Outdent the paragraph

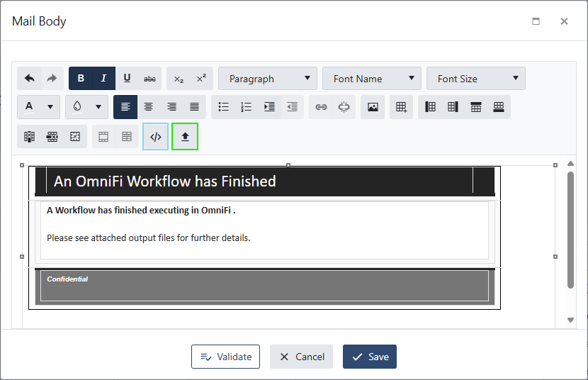(x=292, y=107)
